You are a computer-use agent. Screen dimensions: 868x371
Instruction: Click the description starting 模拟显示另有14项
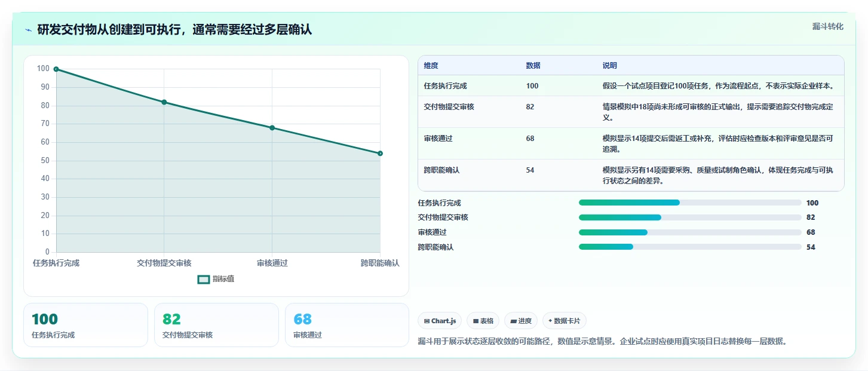[718, 176]
